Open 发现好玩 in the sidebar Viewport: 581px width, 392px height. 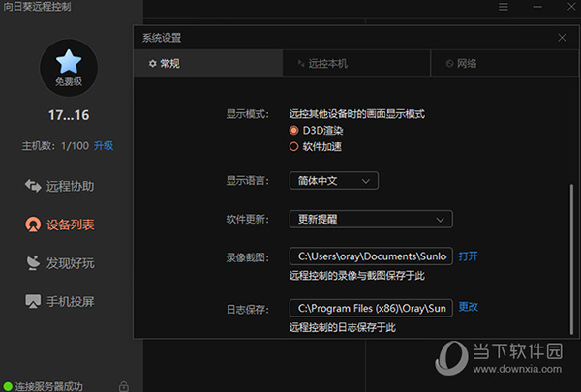coord(60,262)
